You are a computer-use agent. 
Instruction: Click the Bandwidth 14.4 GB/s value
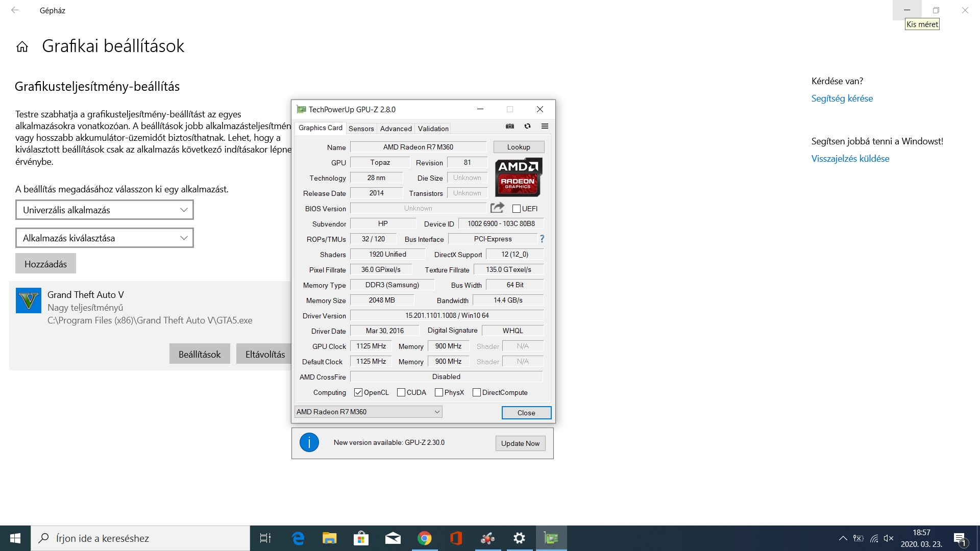coord(508,300)
